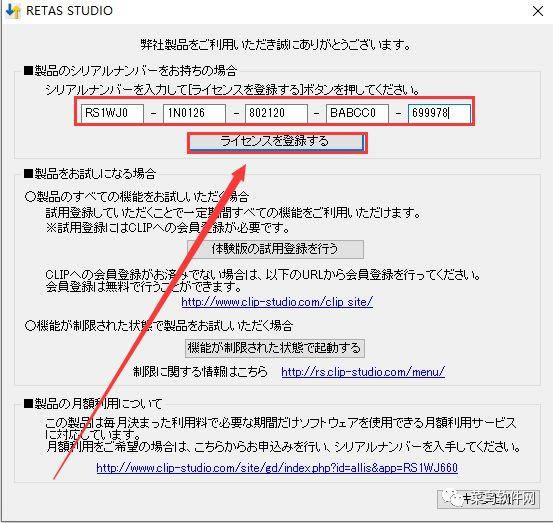Viewport: 553px width, 523px height.
Task: Click the 会員登録は無料で行うことができます text
Action: pyautogui.click(x=144, y=287)
